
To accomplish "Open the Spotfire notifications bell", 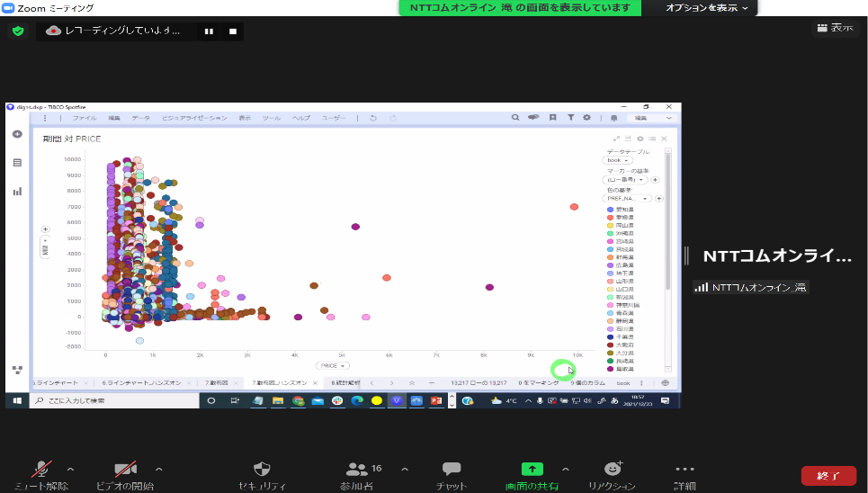I will (614, 118).
